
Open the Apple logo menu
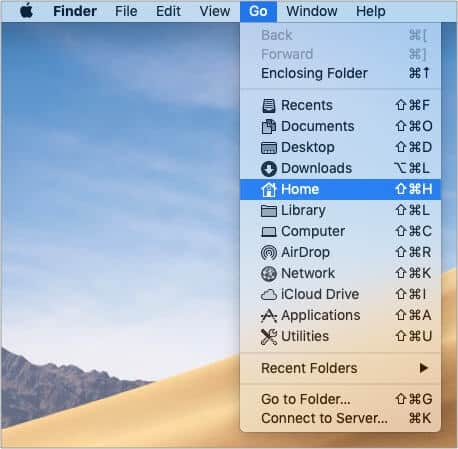(x=26, y=11)
